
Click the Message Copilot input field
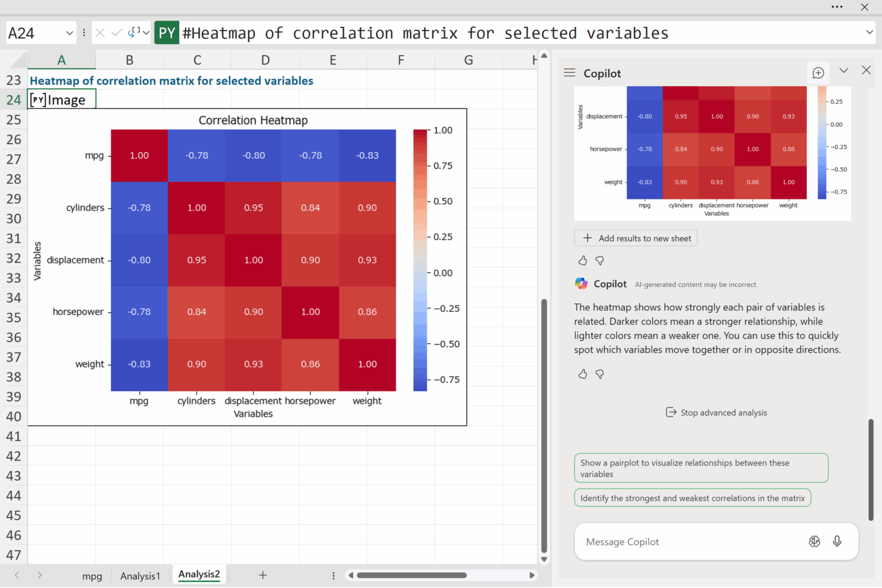(689, 541)
